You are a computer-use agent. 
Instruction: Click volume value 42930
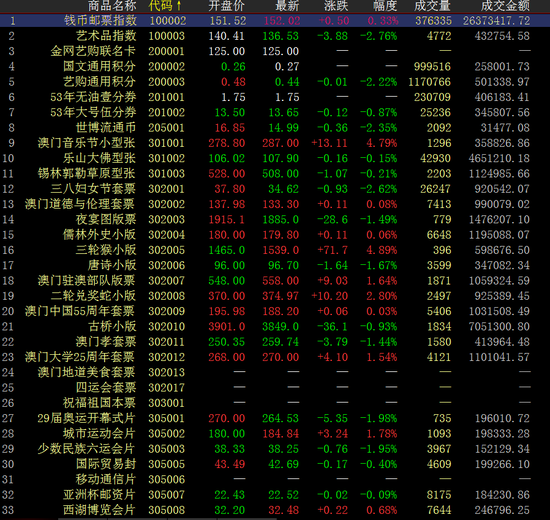pos(435,159)
